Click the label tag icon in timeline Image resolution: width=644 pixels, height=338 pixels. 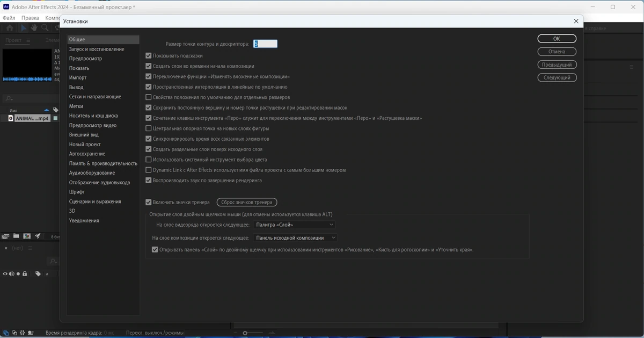tap(38, 274)
